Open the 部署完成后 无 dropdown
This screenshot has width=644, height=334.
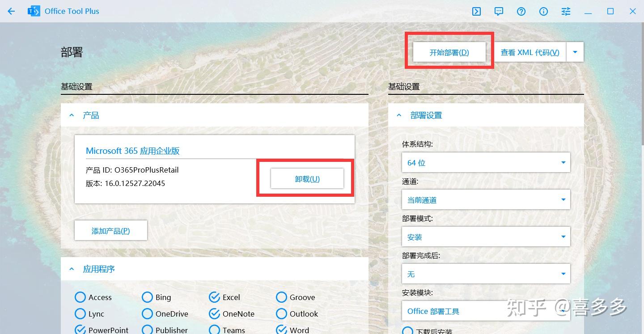coord(486,274)
